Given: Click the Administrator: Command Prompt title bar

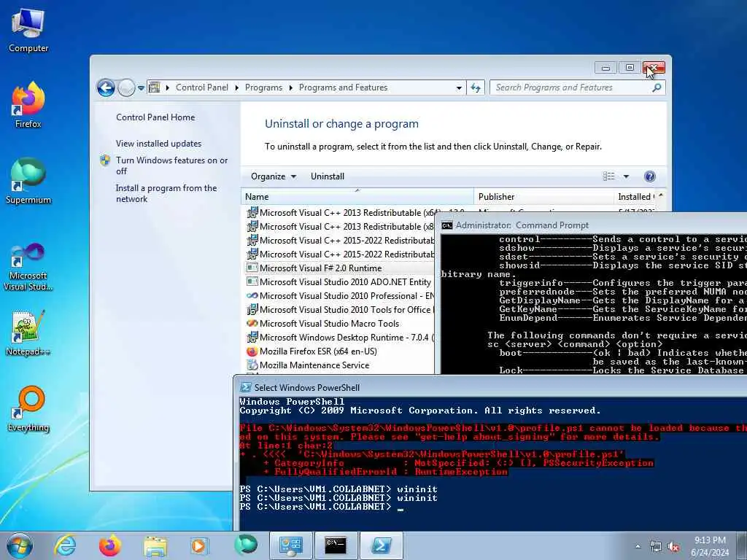Looking at the screenshot, I should [x=591, y=225].
